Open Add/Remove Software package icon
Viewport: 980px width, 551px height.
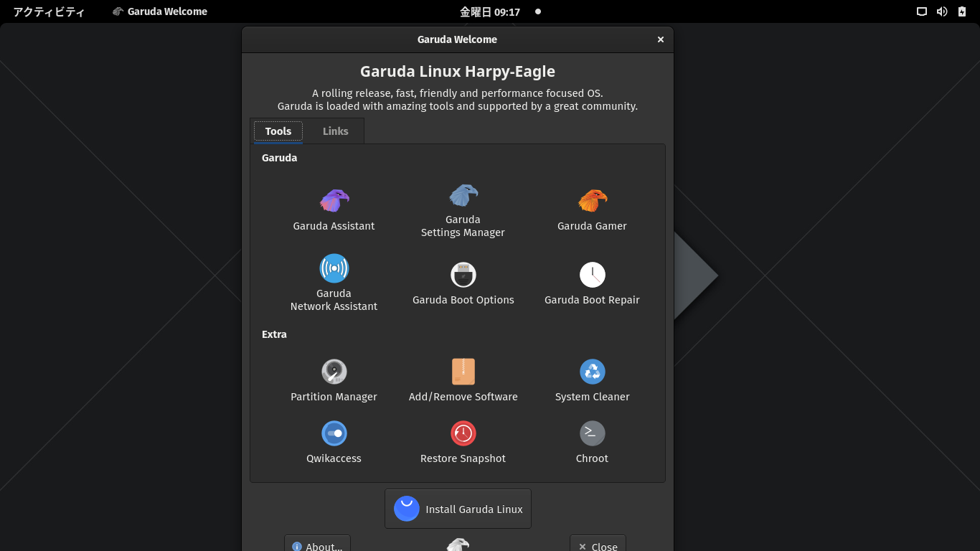click(463, 372)
